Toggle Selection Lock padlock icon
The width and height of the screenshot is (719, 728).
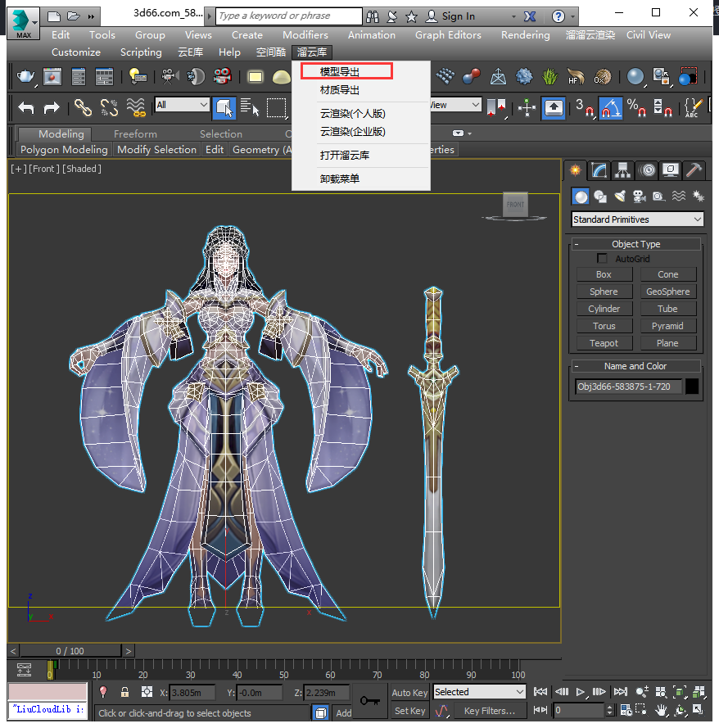(124, 692)
